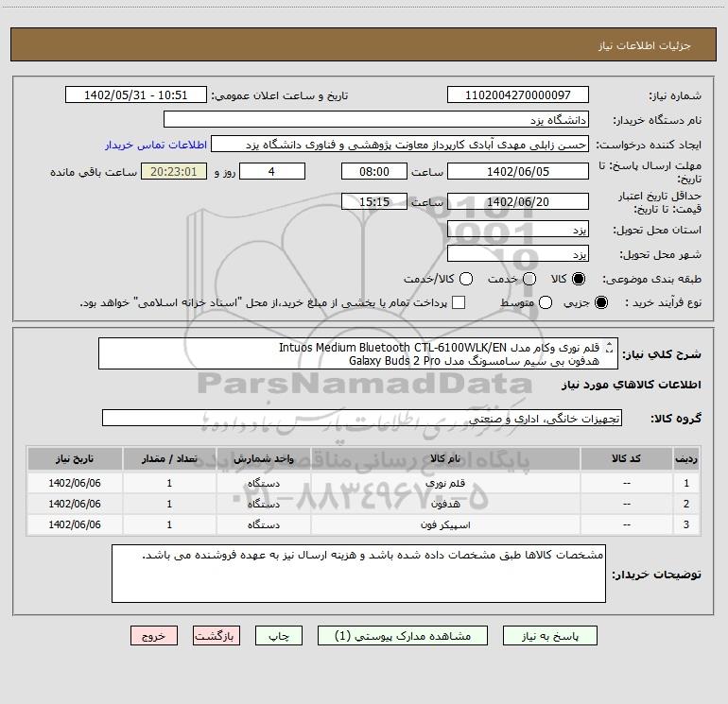Click تعداد / مقدار column header

pyautogui.click(x=169, y=459)
